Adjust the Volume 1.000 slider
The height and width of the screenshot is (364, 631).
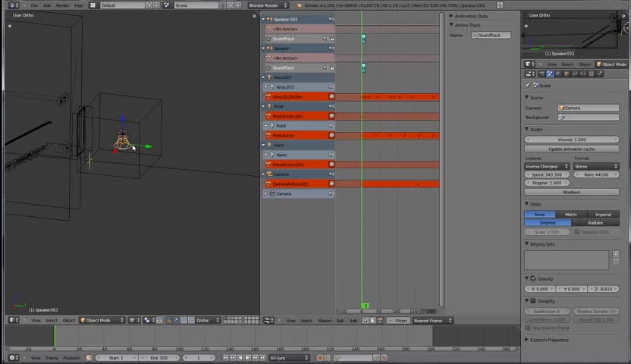[x=571, y=140]
